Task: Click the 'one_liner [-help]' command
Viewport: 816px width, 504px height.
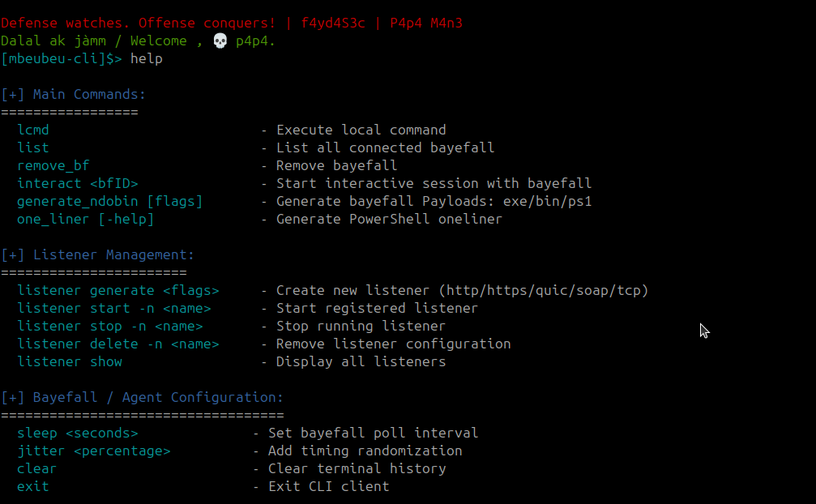Action: click(x=86, y=219)
